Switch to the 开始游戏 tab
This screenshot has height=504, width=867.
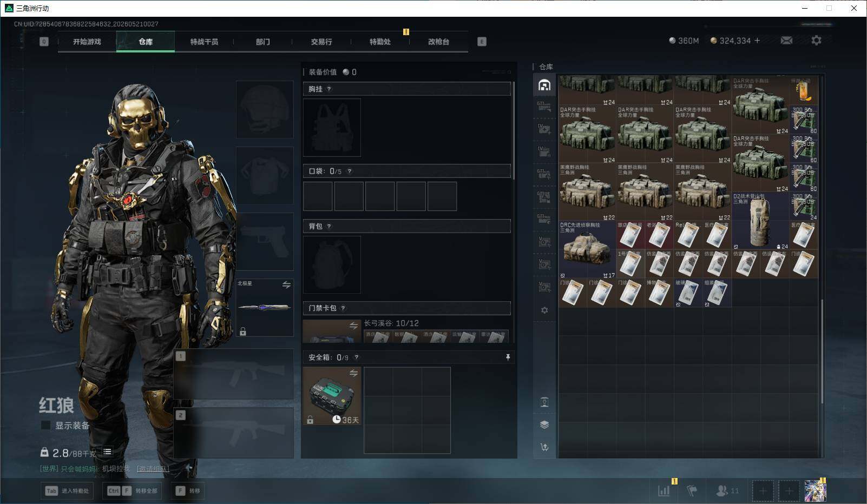pos(87,42)
